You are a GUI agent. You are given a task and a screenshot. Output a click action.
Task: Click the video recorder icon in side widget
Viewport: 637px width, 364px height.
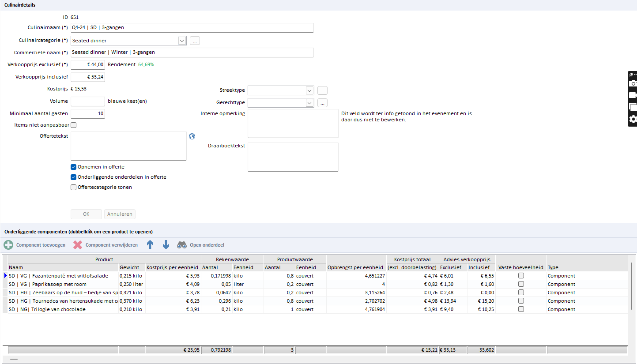633,95
